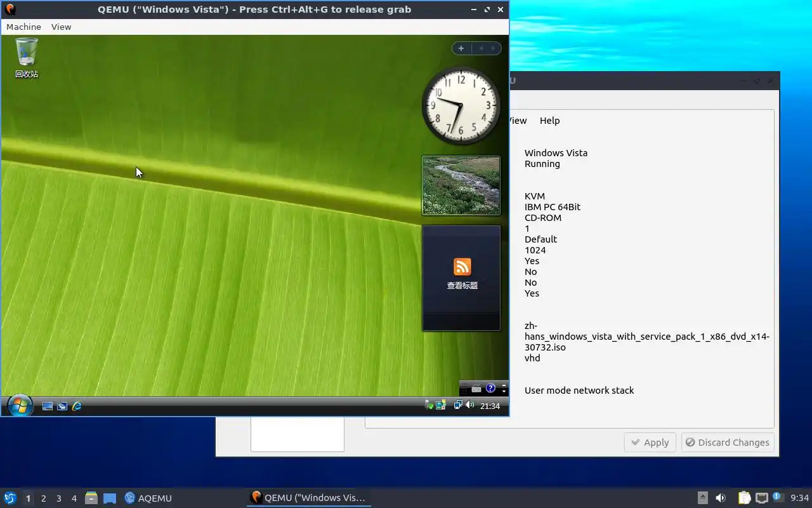Click the Vista ISO filename text
This screenshot has width=812, height=508.
(647, 337)
